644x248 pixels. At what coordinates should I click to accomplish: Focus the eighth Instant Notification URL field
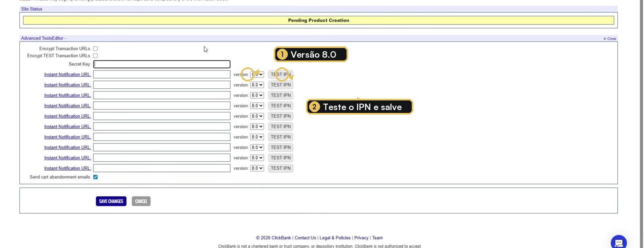162,148
